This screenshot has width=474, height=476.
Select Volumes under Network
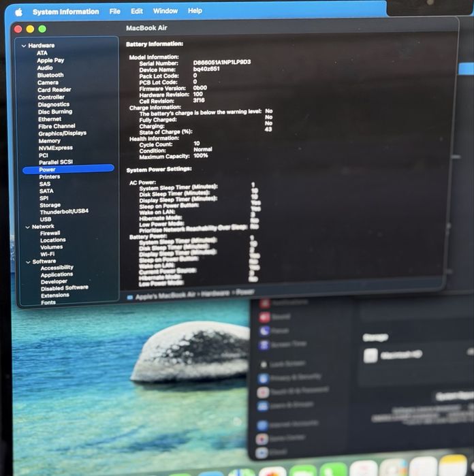pos(52,247)
